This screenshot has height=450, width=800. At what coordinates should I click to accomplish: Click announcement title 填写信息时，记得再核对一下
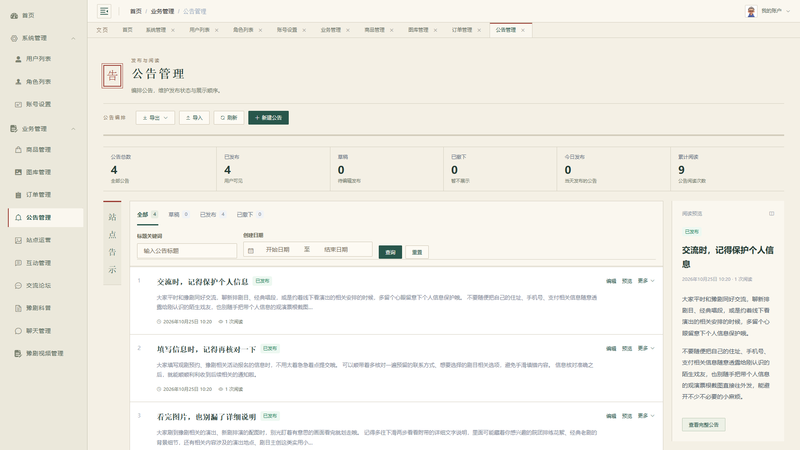[206, 349]
